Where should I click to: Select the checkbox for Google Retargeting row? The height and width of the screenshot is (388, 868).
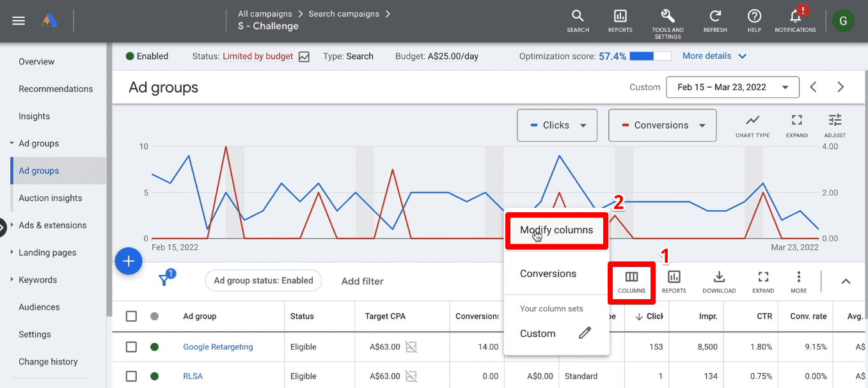[131, 346]
